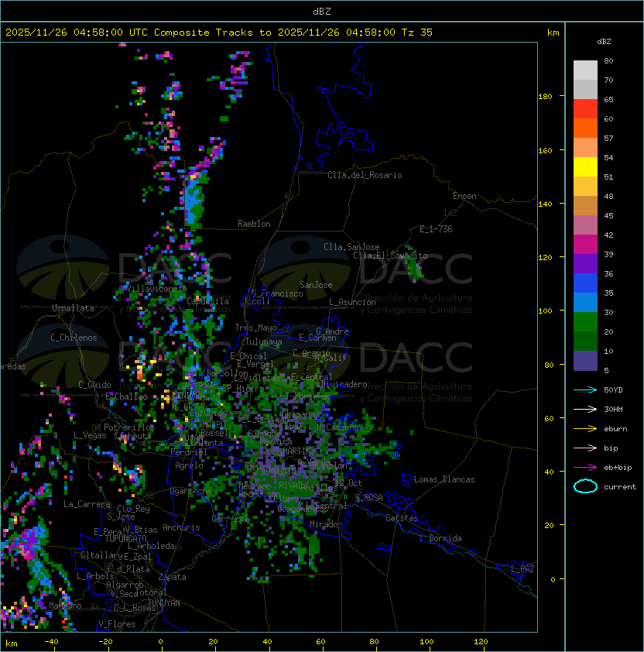Click the -40 km horizontal axis tick
Screen dimensions: 644x652
(x=51, y=642)
